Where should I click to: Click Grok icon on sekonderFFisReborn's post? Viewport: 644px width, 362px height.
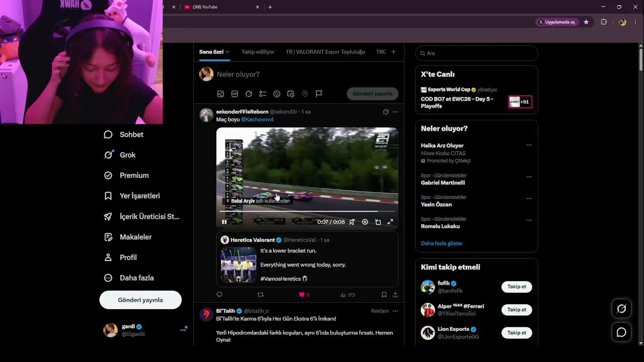click(x=386, y=112)
